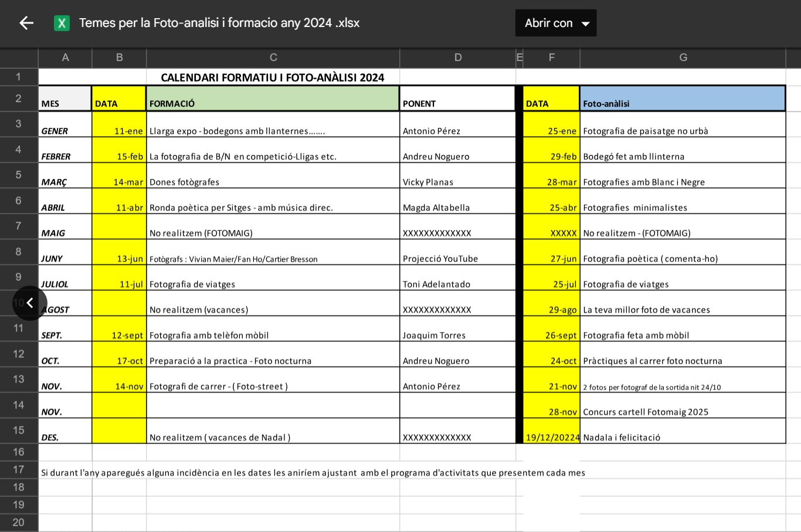Screen dimensions: 801x532
Task: Click 'Nadala i felicitació' cell
Action: pos(683,431)
